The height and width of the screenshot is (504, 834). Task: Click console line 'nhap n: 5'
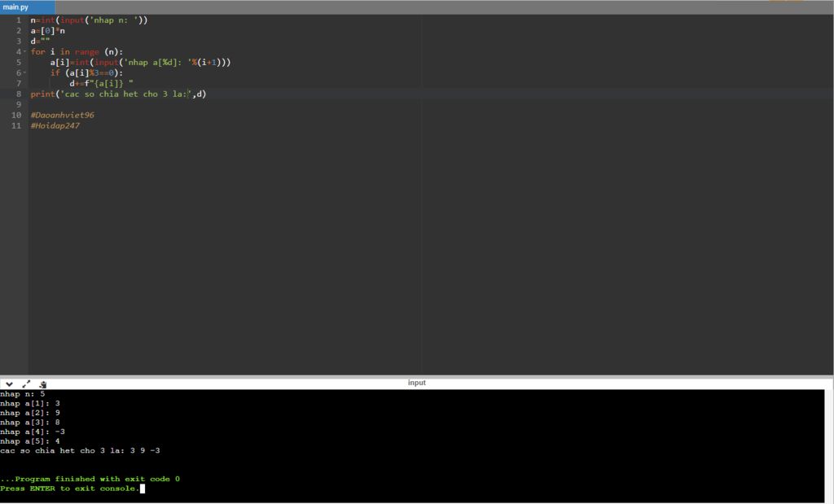(x=22, y=394)
